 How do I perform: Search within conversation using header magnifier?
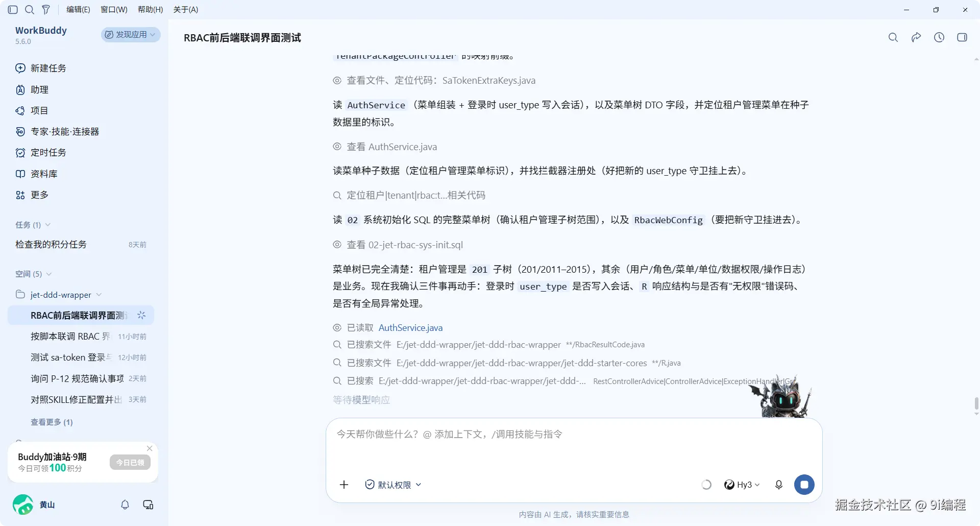click(x=893, y=37)
